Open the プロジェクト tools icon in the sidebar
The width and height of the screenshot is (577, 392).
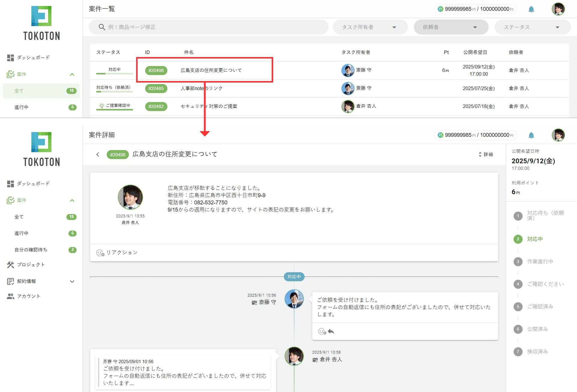pyautogui.click(x=11, y=265)
